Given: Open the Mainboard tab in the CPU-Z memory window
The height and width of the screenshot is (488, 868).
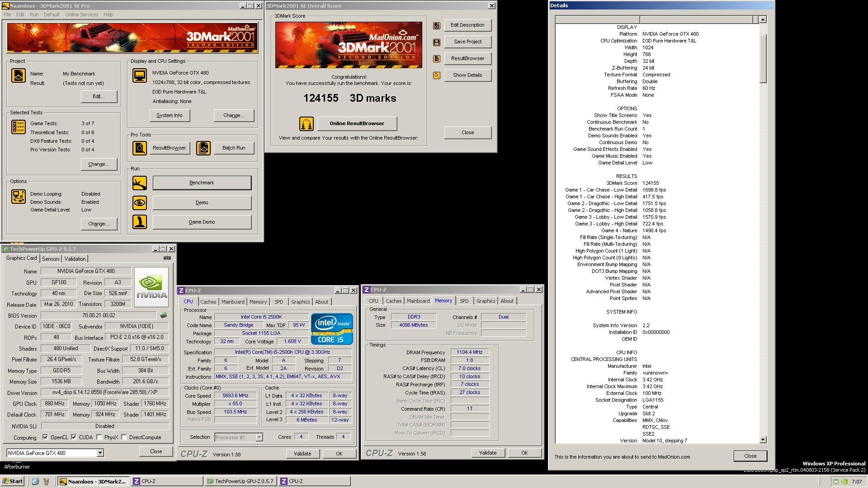Looking at the screenshot, I should click(418, 301).
